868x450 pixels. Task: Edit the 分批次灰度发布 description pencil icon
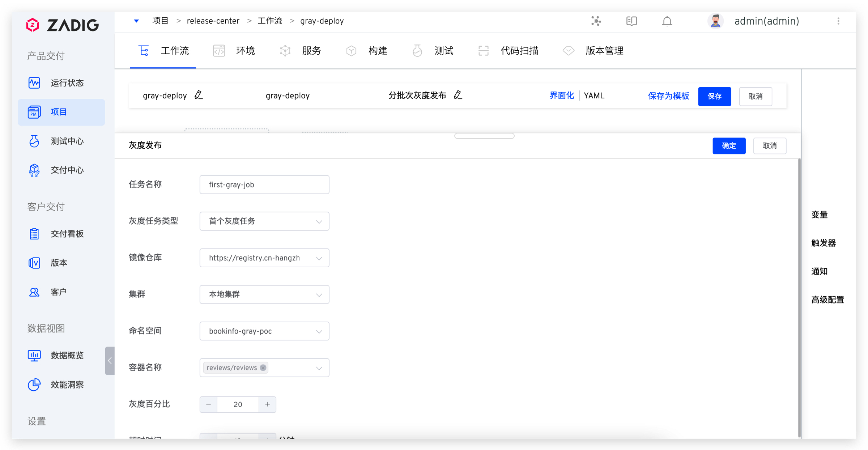[x=458, y=95]
